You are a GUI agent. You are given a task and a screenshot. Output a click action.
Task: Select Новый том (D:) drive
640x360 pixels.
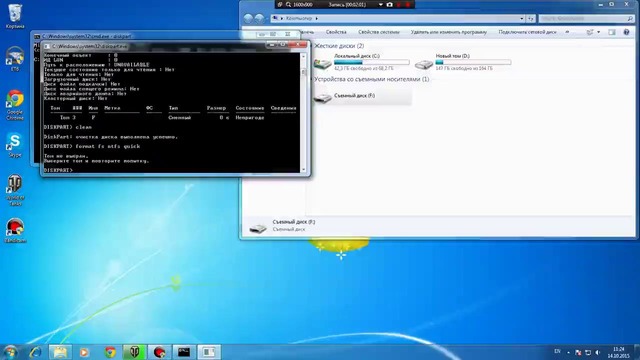point(463,62)
